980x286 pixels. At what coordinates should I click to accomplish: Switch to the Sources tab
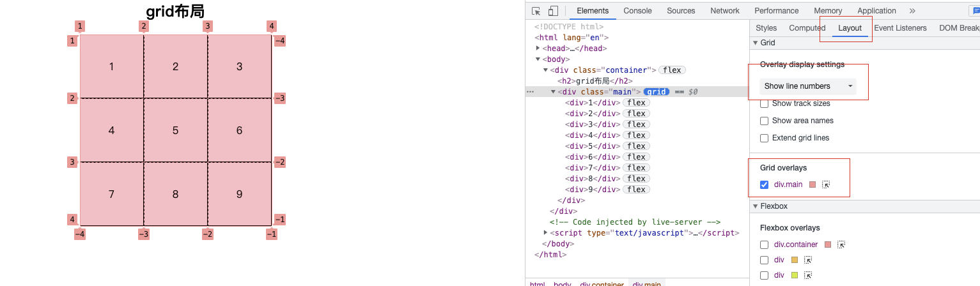click(681, 11)
